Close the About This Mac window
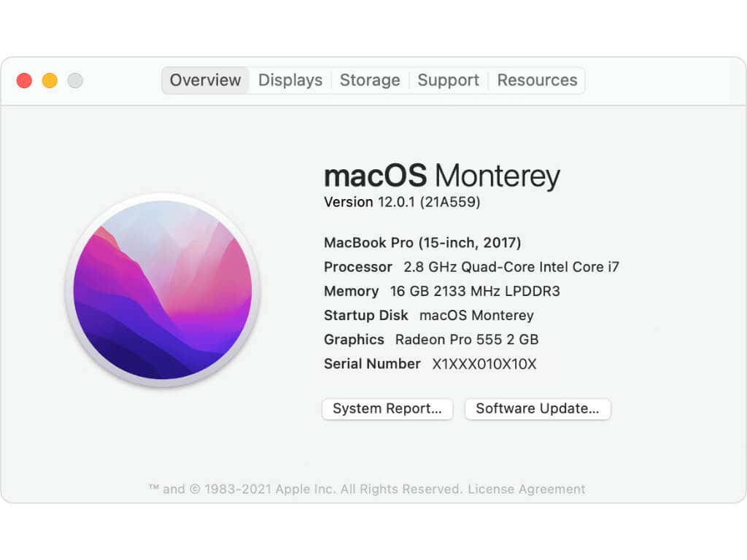This screenshot has width=747, height=560. click(24, 80)
